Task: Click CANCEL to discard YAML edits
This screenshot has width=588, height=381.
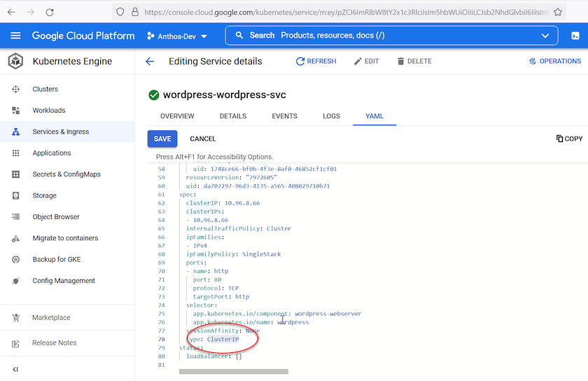Action: (x=203, y=139)
